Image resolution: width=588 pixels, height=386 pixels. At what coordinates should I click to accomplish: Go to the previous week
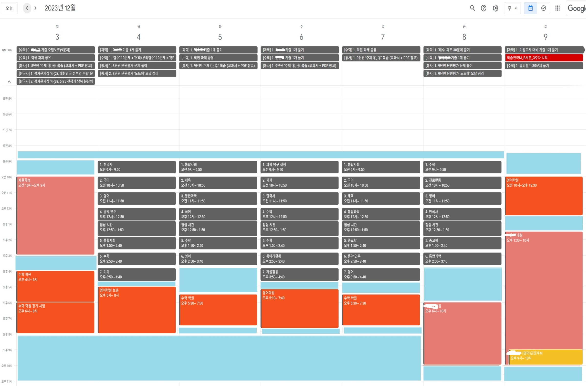click(27, 8)
